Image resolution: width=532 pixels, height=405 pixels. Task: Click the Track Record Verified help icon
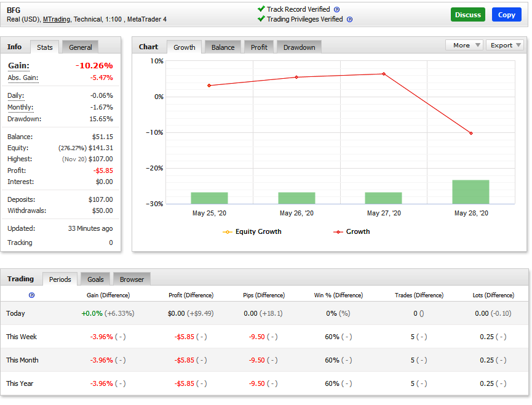pyautogui.click(x=336, y=9)
